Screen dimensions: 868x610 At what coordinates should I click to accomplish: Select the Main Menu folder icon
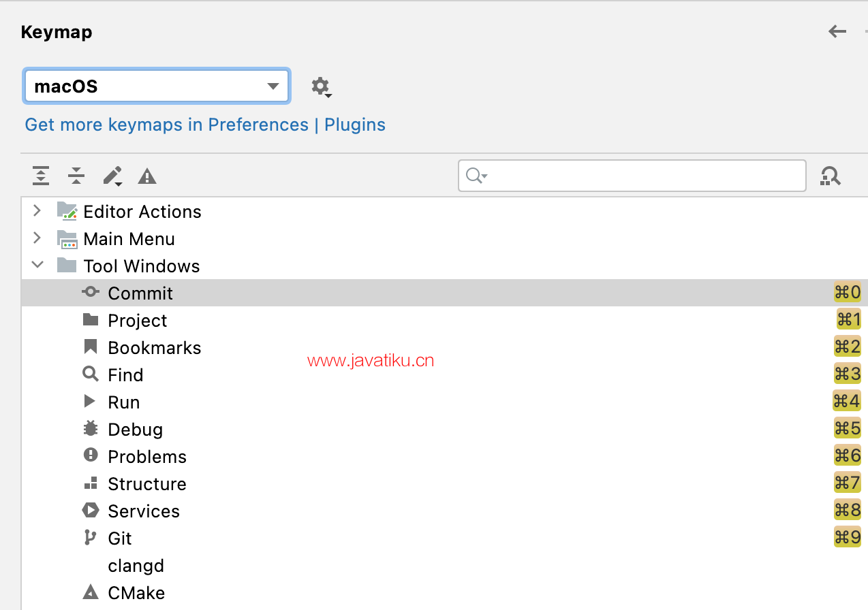coord(67,239)
